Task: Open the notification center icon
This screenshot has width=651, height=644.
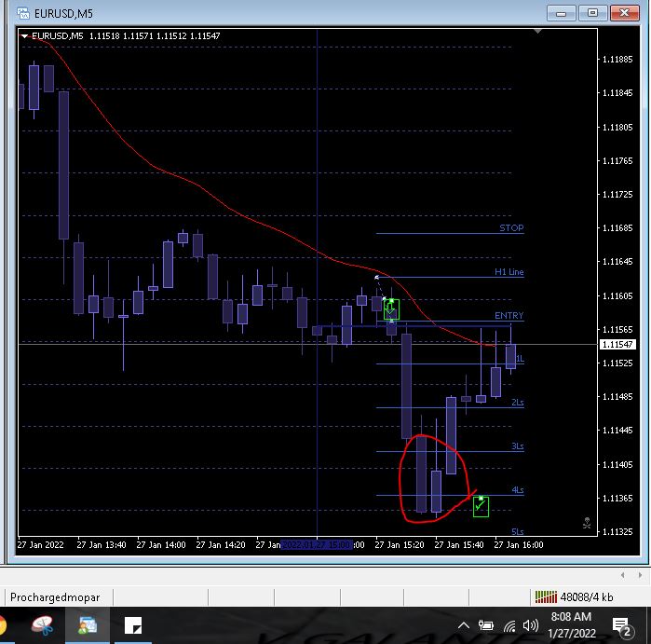Action: (x=622, y=626)
